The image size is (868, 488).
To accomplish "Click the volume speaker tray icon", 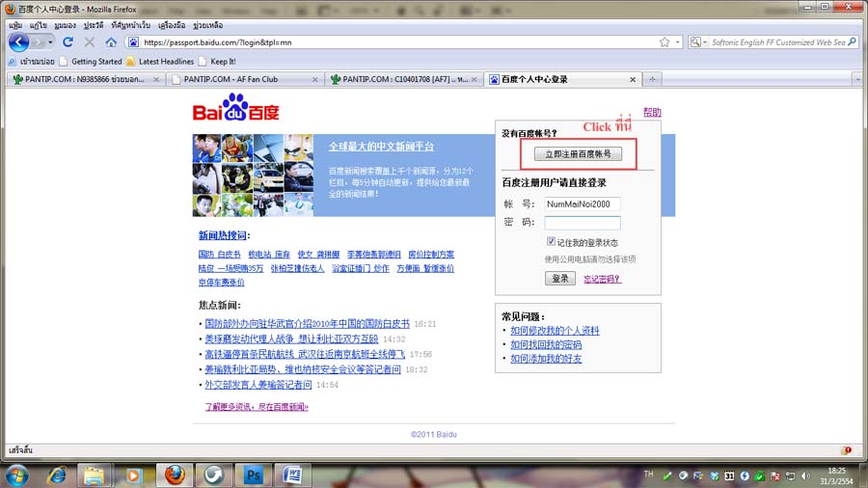I will [x=805, y=475].
